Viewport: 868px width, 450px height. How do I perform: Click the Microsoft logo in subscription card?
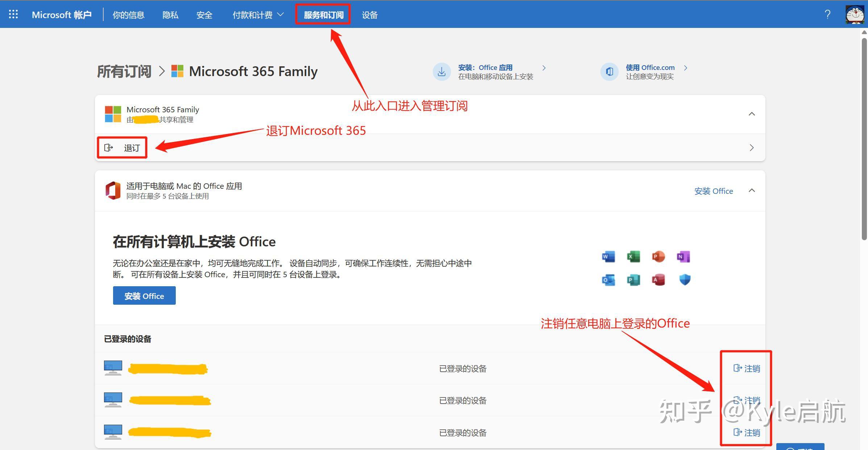[113, 114]
